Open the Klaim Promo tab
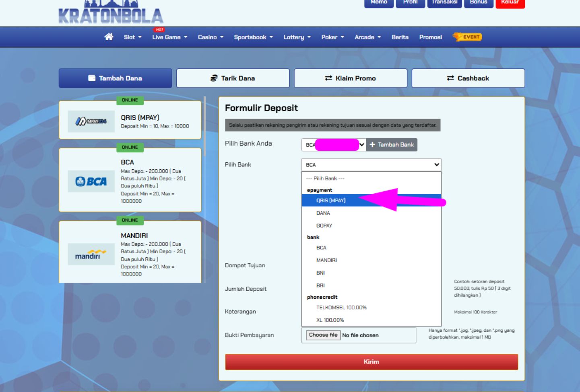580x392 pixels. [x=351, y=78]
